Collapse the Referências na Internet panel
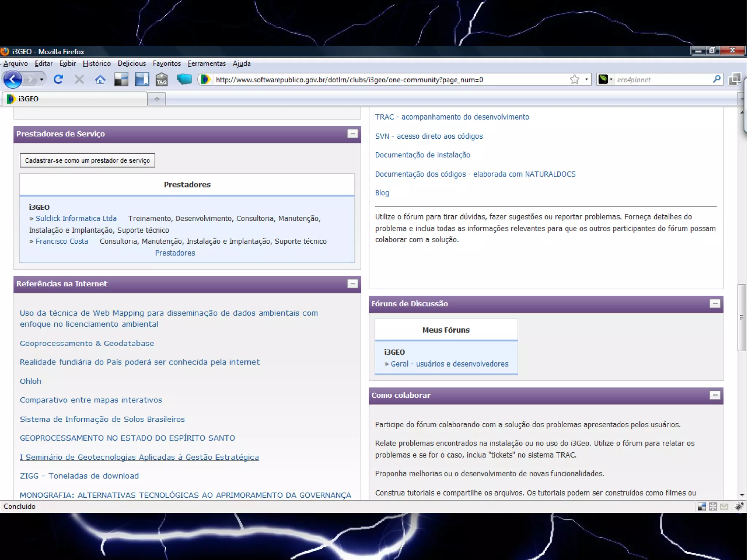 352,283
